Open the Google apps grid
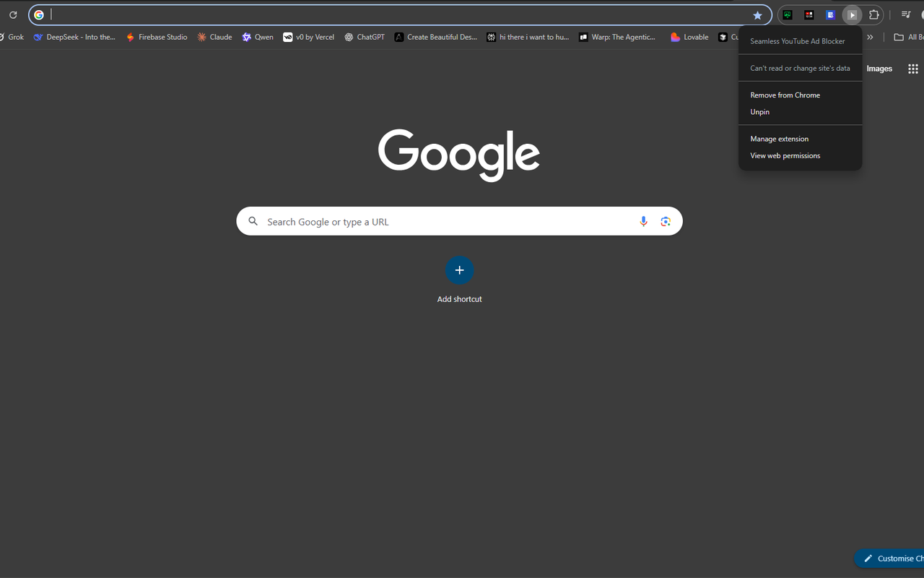924x578 pixels. coord(913,69)
